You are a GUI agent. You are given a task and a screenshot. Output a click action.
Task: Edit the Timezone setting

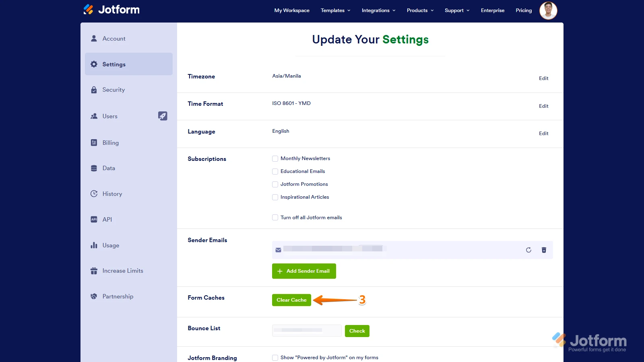pyautogui.click(x=543, y=78)
